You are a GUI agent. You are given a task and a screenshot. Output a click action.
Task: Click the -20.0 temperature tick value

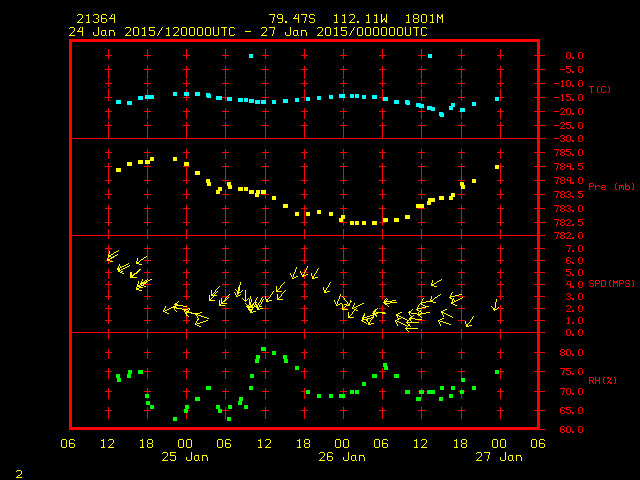[x=569, y=111]
